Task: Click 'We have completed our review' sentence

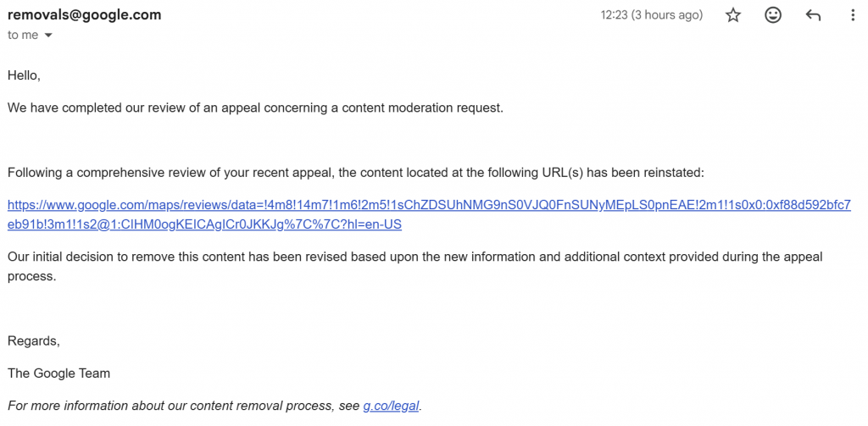Action: 255,108
